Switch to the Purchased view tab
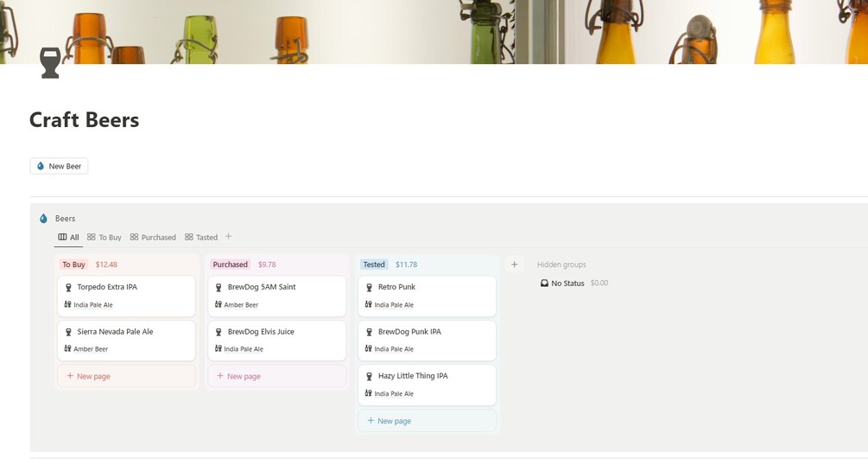This screenshot has height=459, width=868. pyautogui.click(x=153, y=237)
